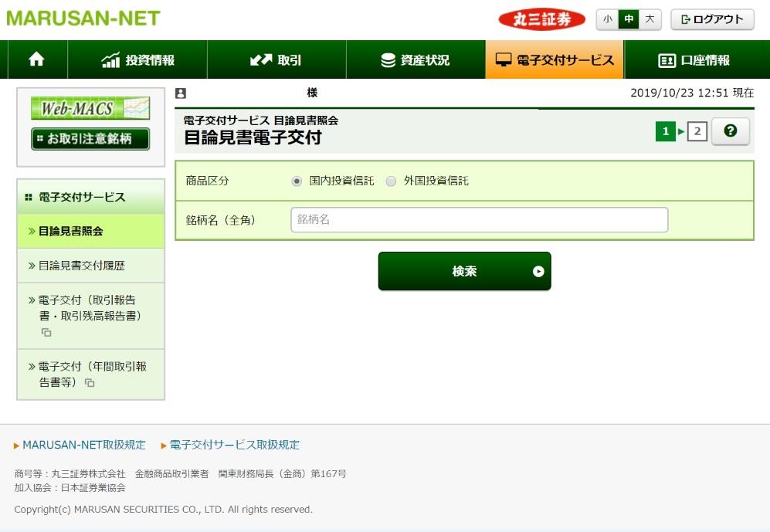Click the help question mark icon

(x=730, y=131)
